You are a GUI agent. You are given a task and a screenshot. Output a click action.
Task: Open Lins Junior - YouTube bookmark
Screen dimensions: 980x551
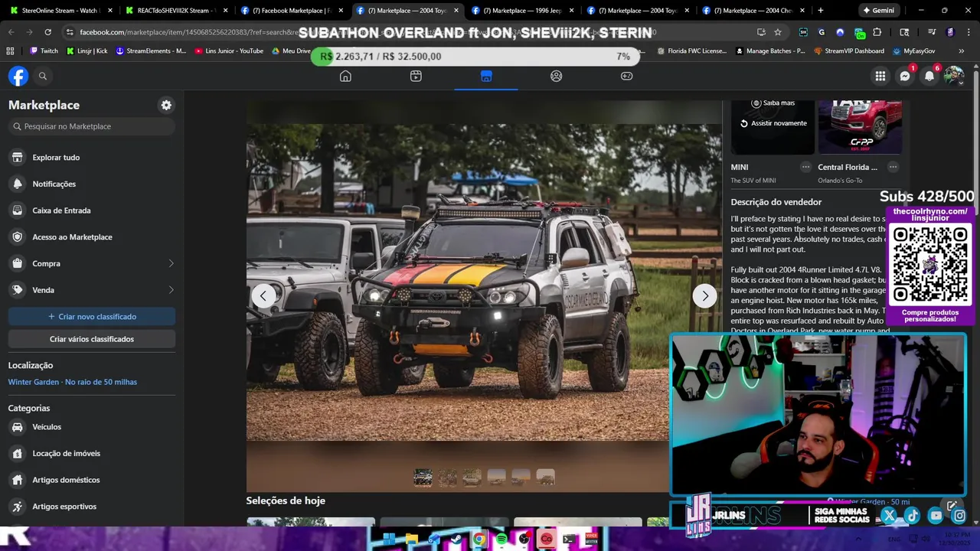(x=229, y=51)
